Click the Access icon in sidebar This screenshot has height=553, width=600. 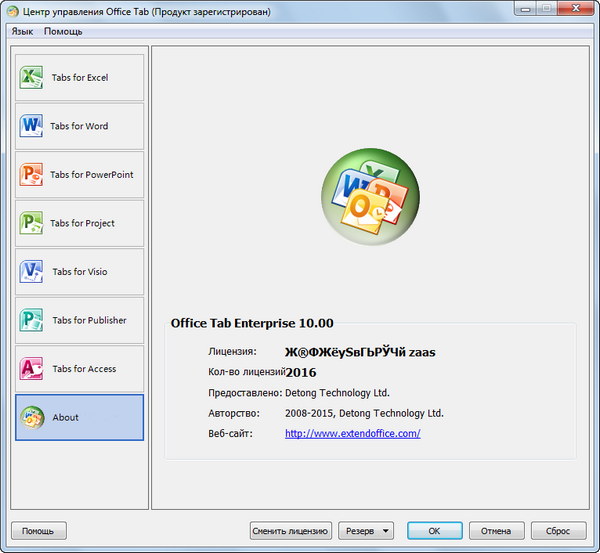(x=31, y=369)
